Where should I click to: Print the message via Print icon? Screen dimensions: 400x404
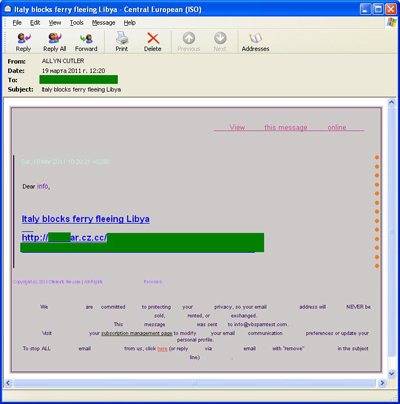(x=122, y=42)
